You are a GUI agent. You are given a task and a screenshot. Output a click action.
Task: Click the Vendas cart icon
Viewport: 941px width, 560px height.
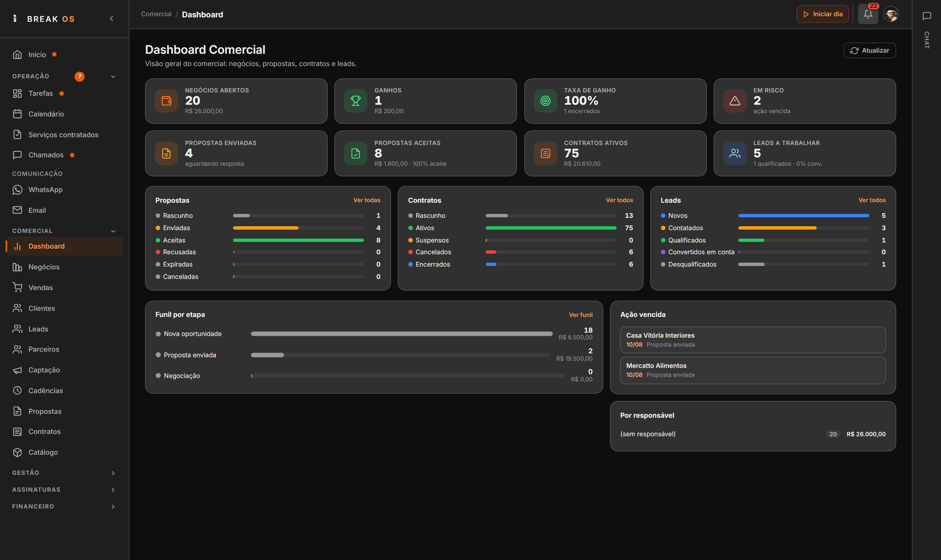17,288
